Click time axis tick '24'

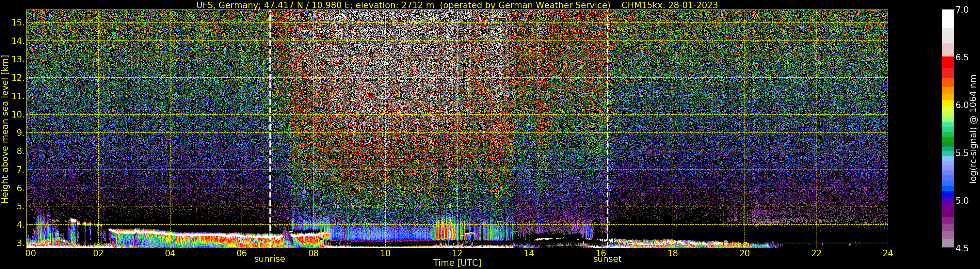tap(888, 253)
